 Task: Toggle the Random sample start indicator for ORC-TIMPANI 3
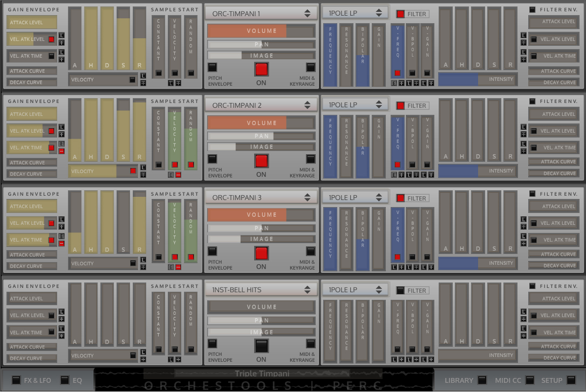[190, 257]
